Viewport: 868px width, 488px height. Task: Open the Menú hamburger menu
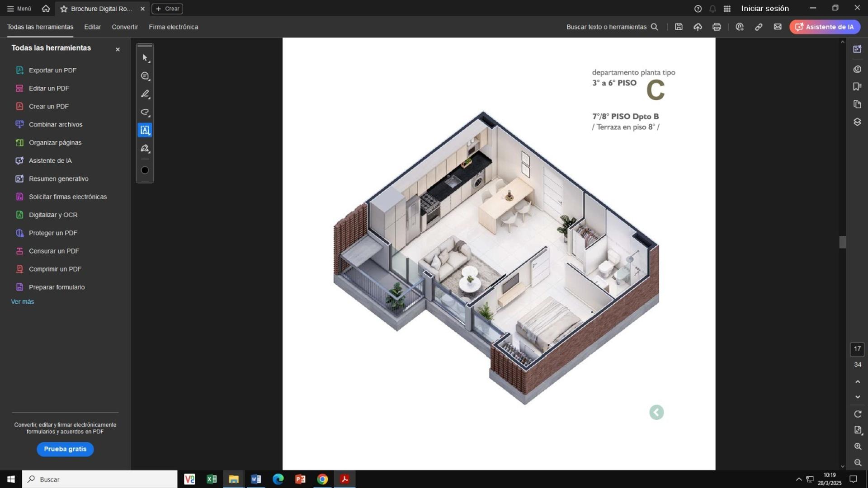tap(19, 9)
